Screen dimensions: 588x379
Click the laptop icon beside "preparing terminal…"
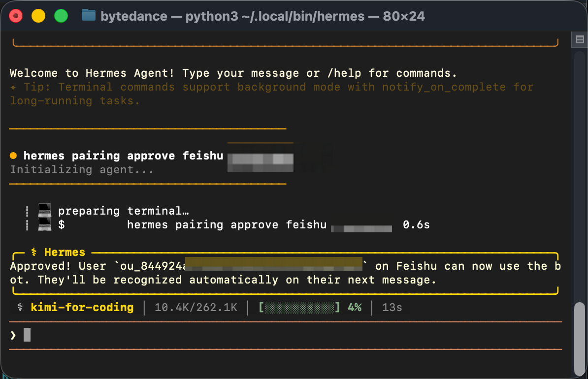coord(45,211)
